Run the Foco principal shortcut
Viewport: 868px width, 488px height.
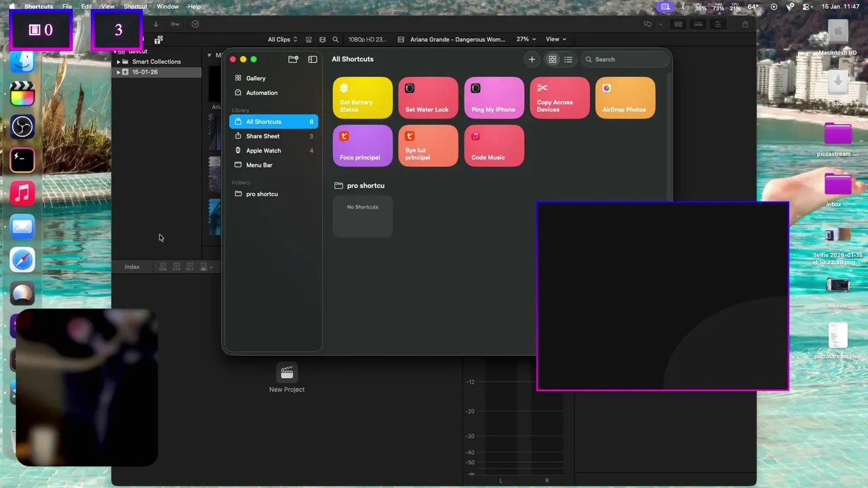(363, 146)
